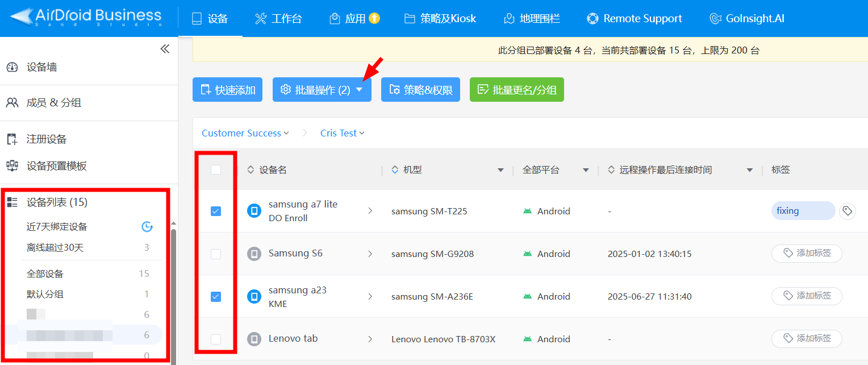Screen dimensions: 868x365
Task: Click the AirDroid Business logo
Action: tap(86, 17)
